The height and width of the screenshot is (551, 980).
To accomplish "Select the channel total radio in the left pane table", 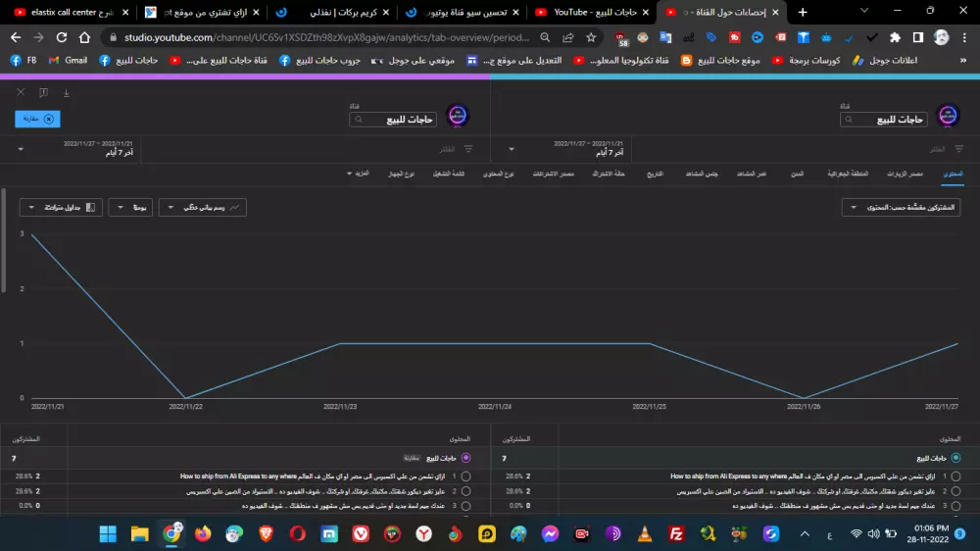I will [465, 458].
